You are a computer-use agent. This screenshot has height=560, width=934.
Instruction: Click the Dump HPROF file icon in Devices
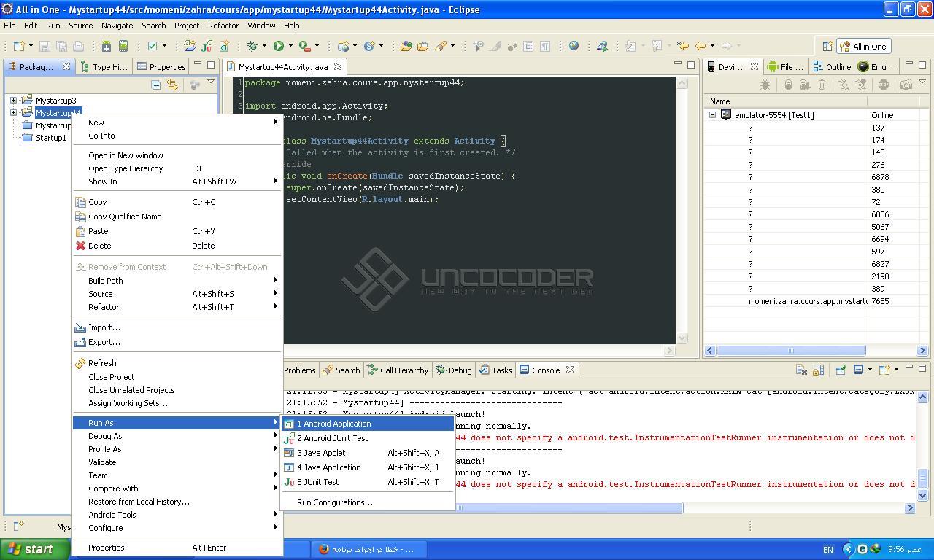804,85
